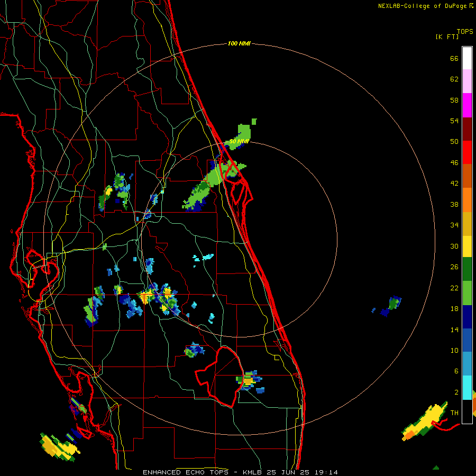Click the light pink legend swatch

(x=467, y=81)
